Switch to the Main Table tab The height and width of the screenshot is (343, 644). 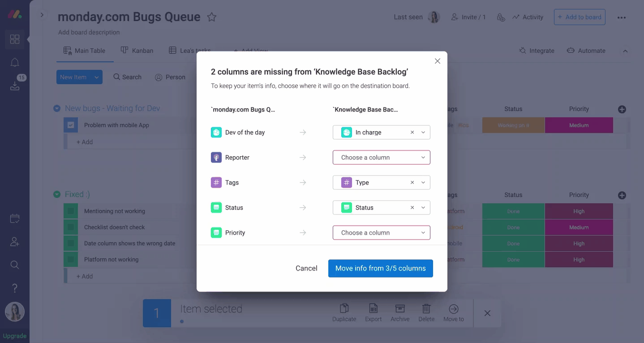pos(84,51)
